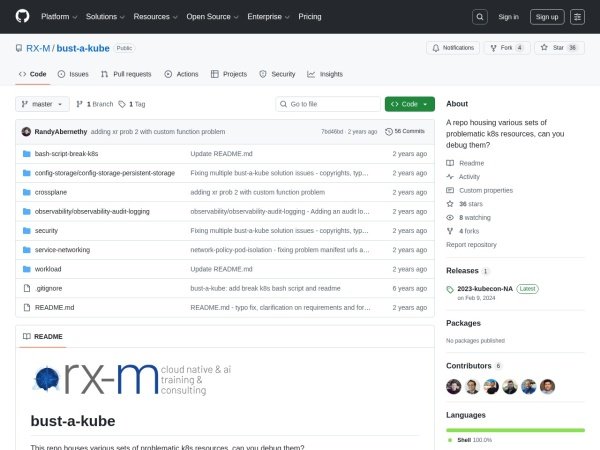Viewport: 600px width, 450px height.
Task: Switch to the Insights tab
Action: 325,74
